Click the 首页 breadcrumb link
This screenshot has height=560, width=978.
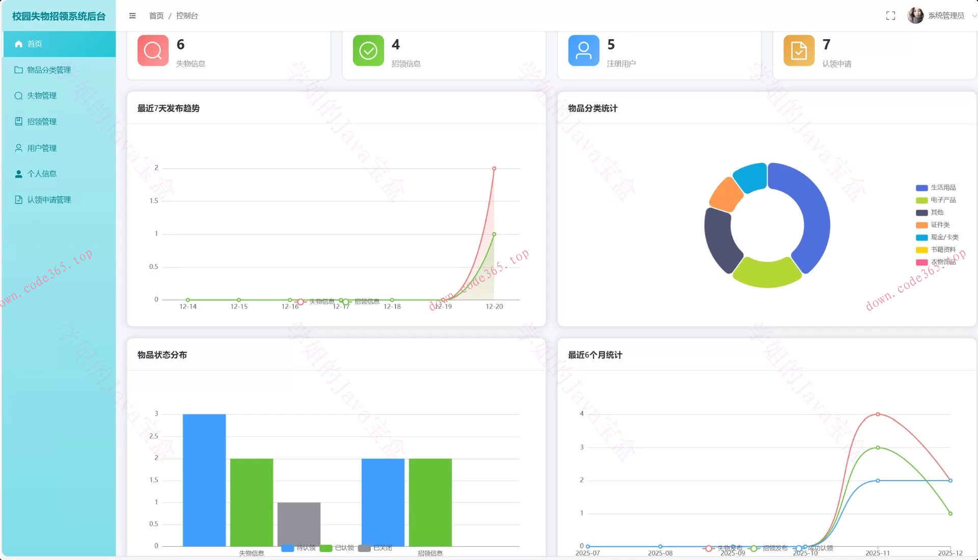(156, 16)
